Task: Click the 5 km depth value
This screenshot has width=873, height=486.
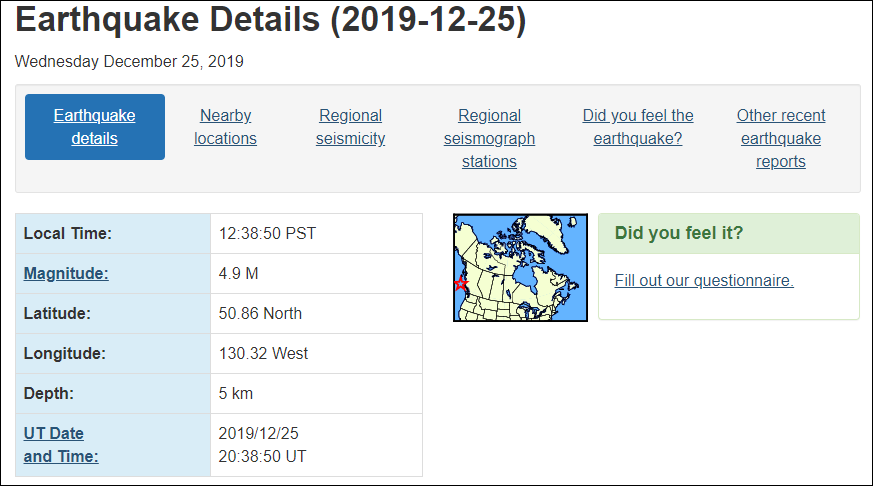Action: click(x=236, y=394)
